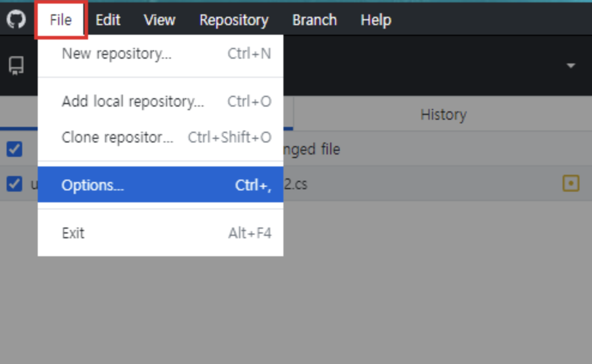The width and height of the screenshot is (592, 364).
Task: Choose Exit in the File menu
Action: click(161, 233)
